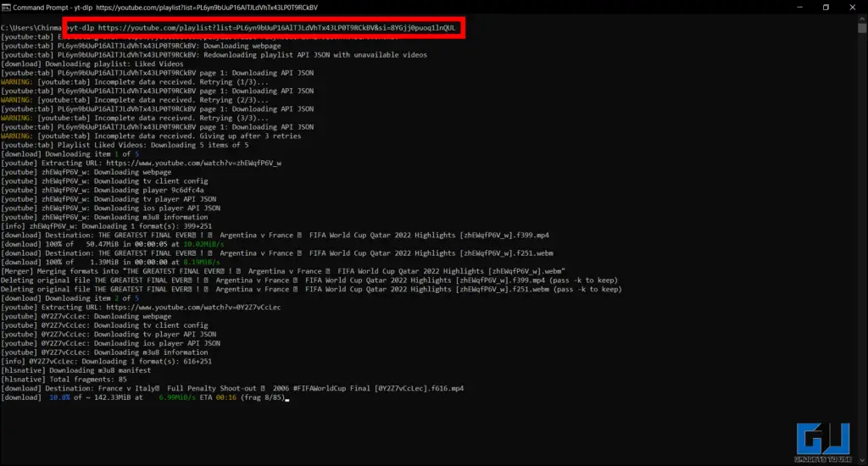This screenshot has width=868, height=466.
Task: Click the 'Retrying (3/3)...' warning line
Action: (135, 118)
